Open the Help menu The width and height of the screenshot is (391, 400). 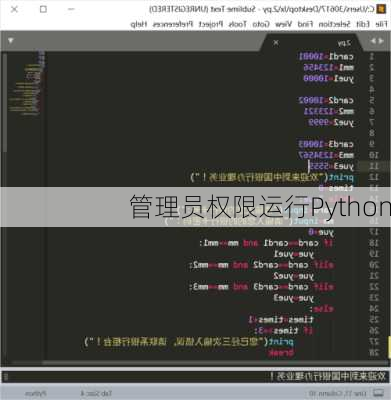tap(139, 24)
